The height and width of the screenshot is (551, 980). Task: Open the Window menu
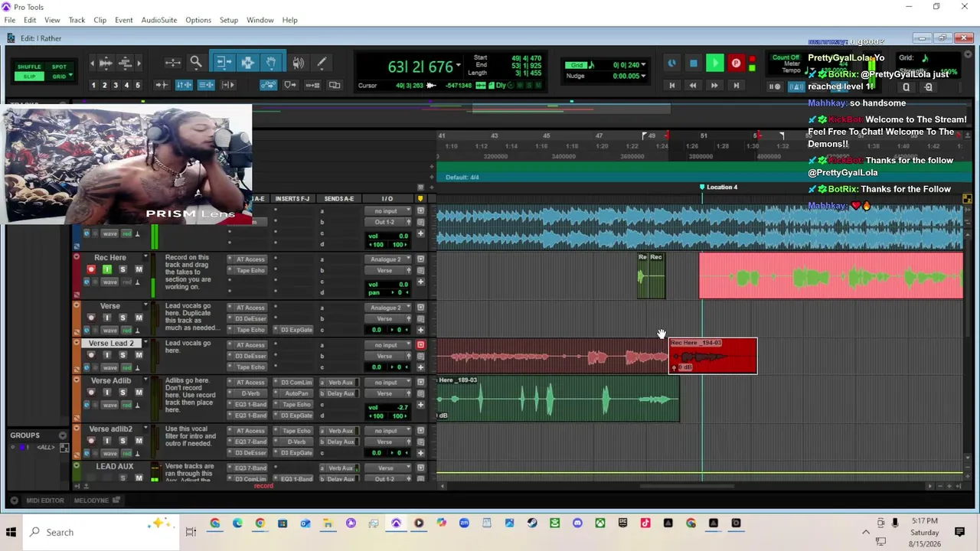(260, 20)
